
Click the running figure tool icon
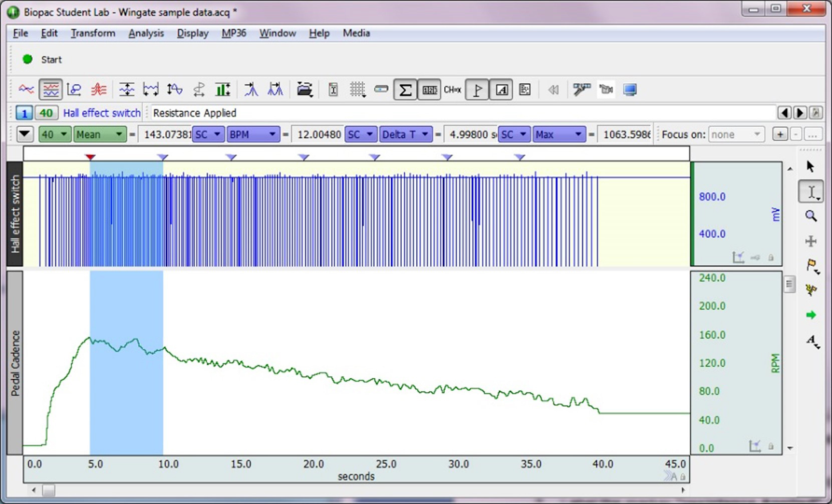811,290
